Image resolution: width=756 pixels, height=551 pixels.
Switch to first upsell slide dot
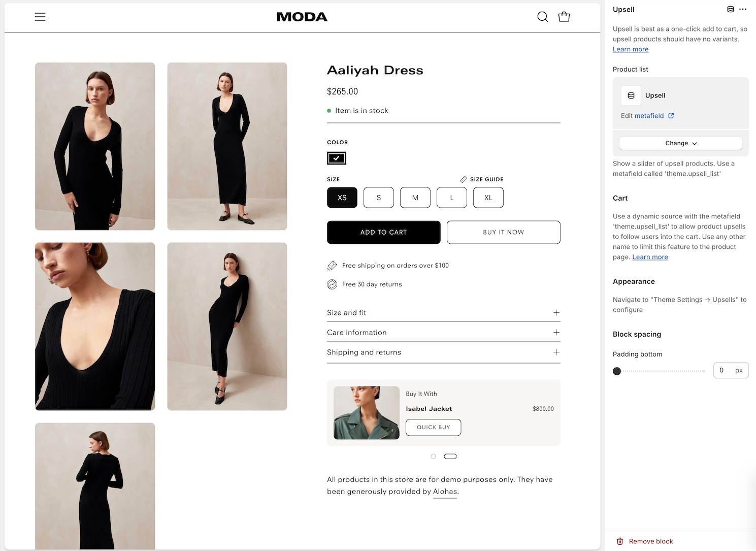pos(433,456)
